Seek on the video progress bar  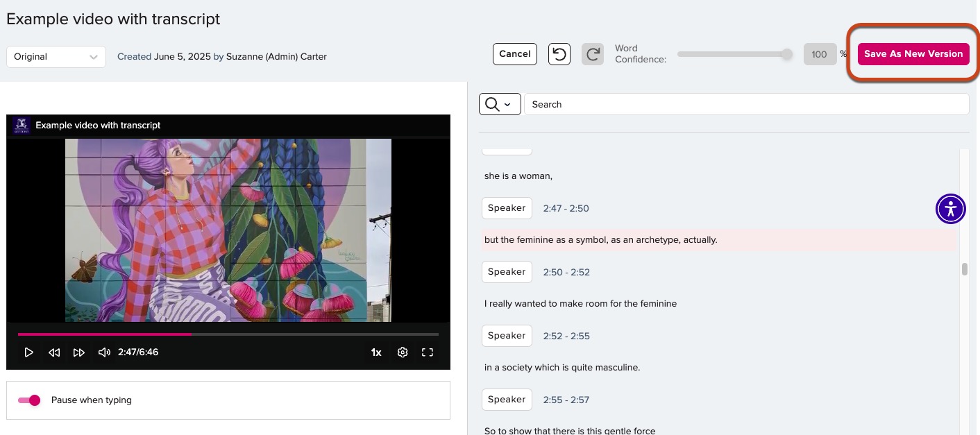click(x=228, y=334)
